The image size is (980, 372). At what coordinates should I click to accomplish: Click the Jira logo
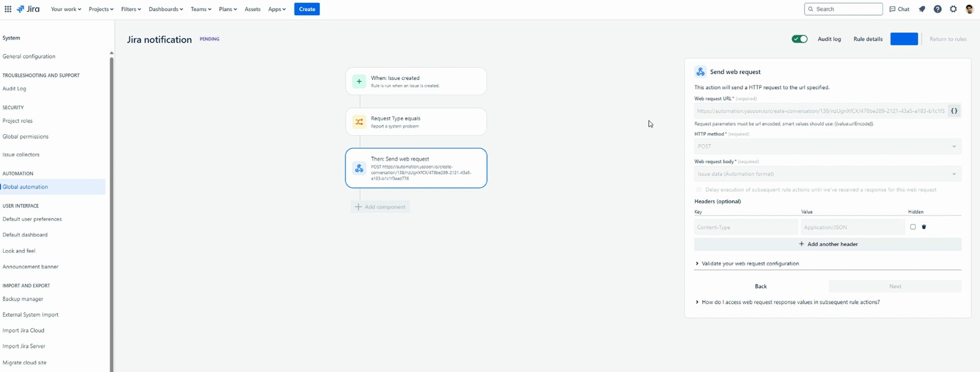(x=28, y=9)
